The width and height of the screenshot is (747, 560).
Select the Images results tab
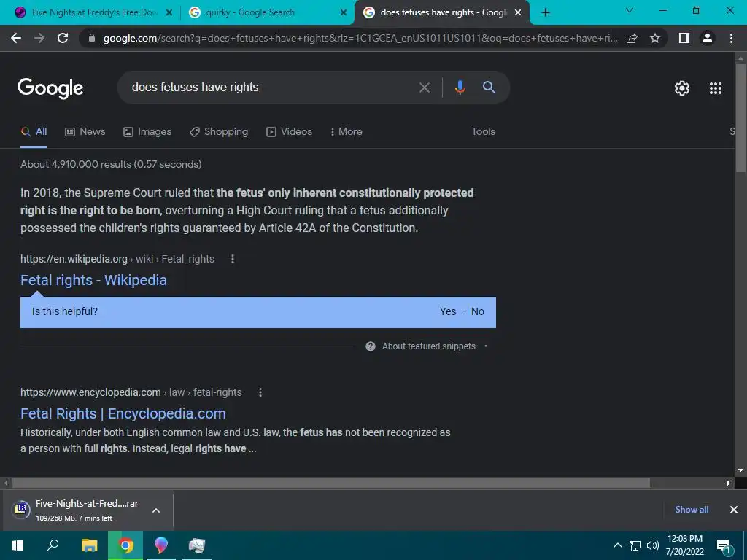(x=147, y=132)
